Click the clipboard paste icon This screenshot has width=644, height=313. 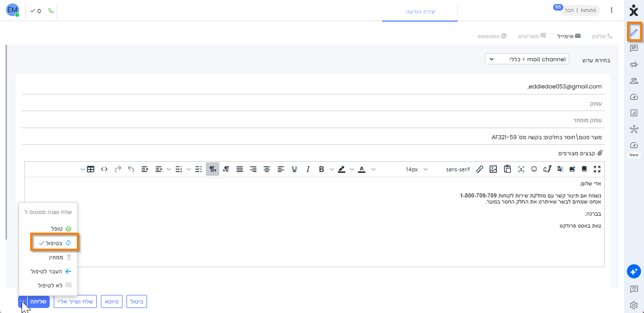(x=507, y=169)
